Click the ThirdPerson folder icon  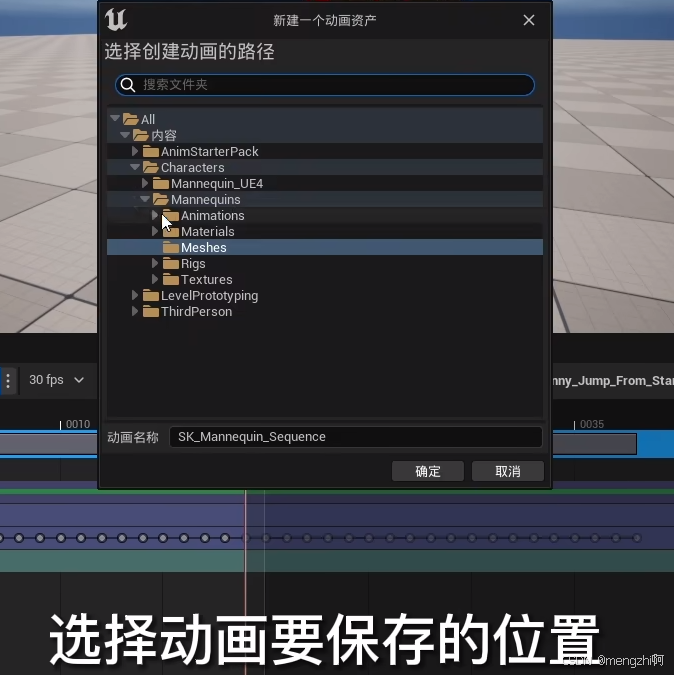coord(151,311)
